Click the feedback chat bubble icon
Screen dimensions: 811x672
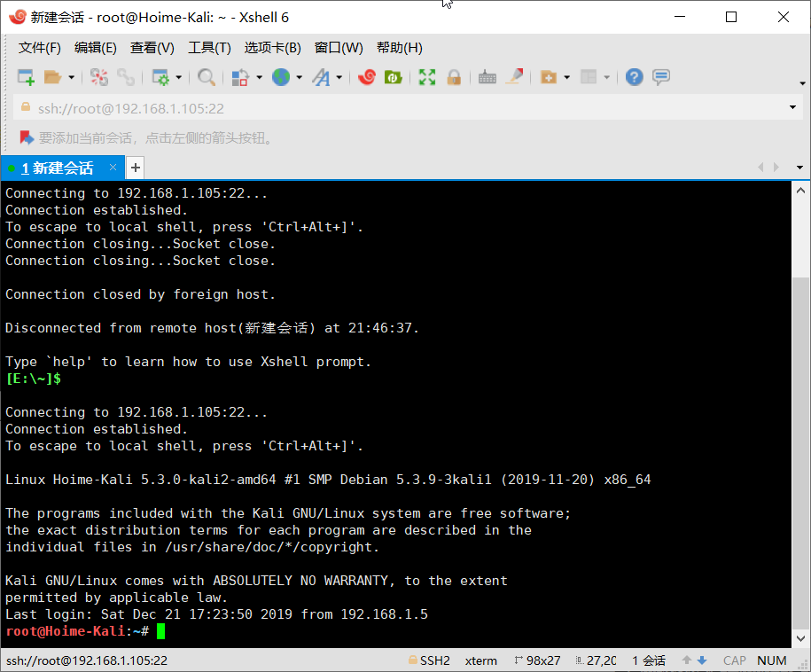coord(661,78)
